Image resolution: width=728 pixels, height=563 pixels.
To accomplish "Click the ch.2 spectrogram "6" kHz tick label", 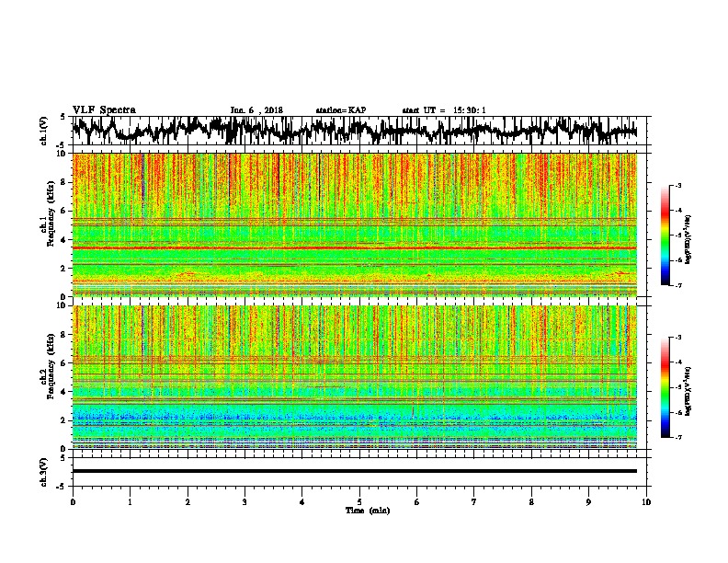I will pyautogui.click(x=64, y=363).
